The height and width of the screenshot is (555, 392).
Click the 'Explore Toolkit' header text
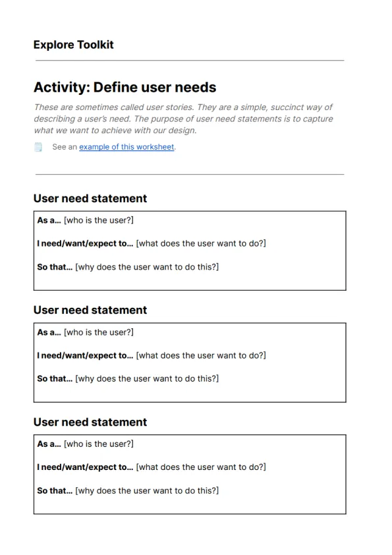click(74, 45)
